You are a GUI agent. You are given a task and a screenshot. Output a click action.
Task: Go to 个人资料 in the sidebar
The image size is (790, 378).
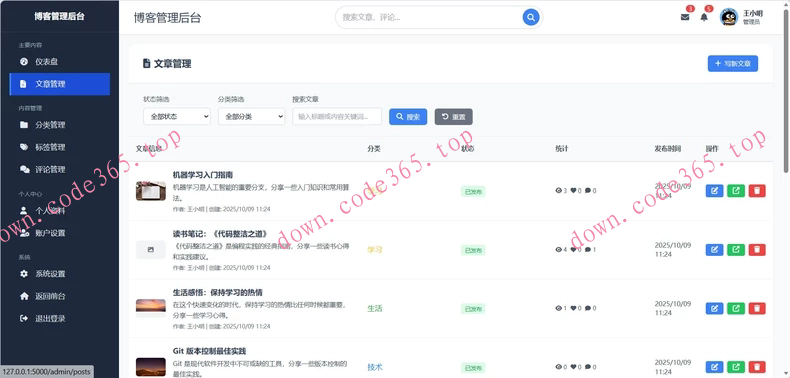59,211
